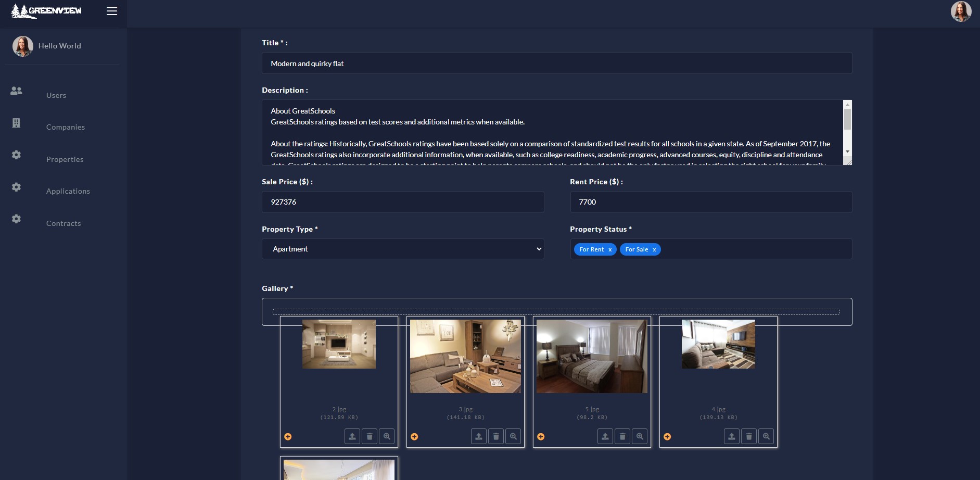Screen dimensions: 980x480
Task: Open the Users menu item
Action: click(x=56, y=95)
